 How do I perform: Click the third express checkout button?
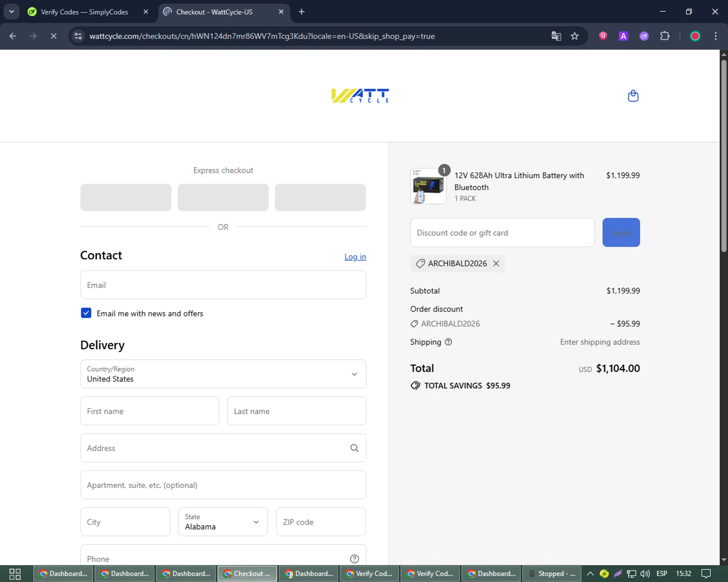(320, 197)
